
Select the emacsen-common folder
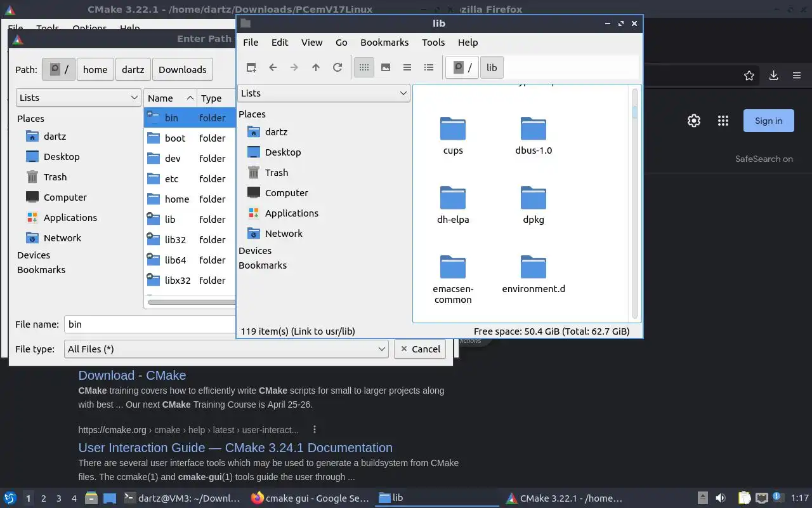click(453, 279)
